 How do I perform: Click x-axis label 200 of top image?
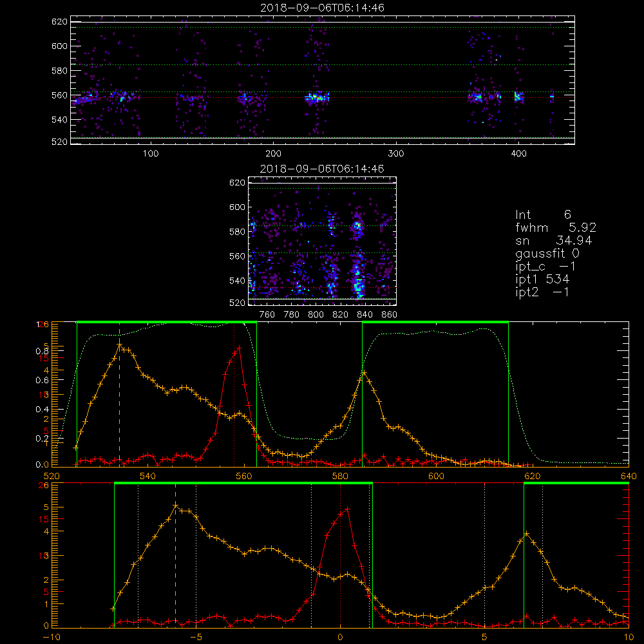pyautogui.click(x=273, y=154)
